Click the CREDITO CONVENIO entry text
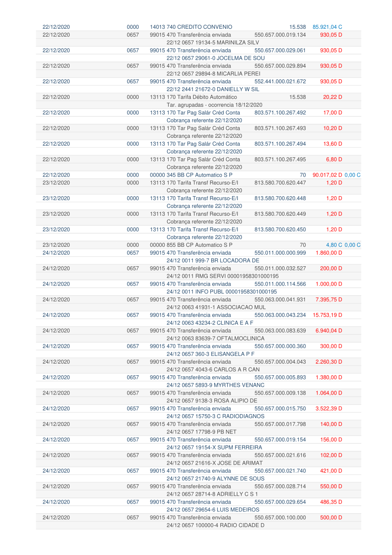Viewport: 392px width, 555px height. 191,27
